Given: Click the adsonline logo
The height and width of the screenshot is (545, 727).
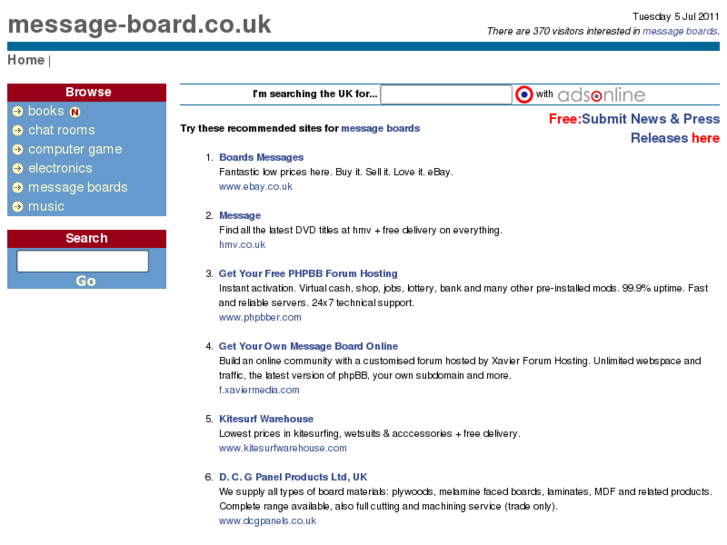Looking at the screenshot, I should point(601,95).
